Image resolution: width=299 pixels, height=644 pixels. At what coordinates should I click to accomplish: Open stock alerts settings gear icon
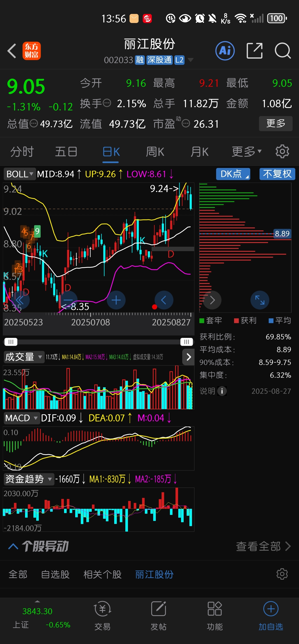(282, 574)
